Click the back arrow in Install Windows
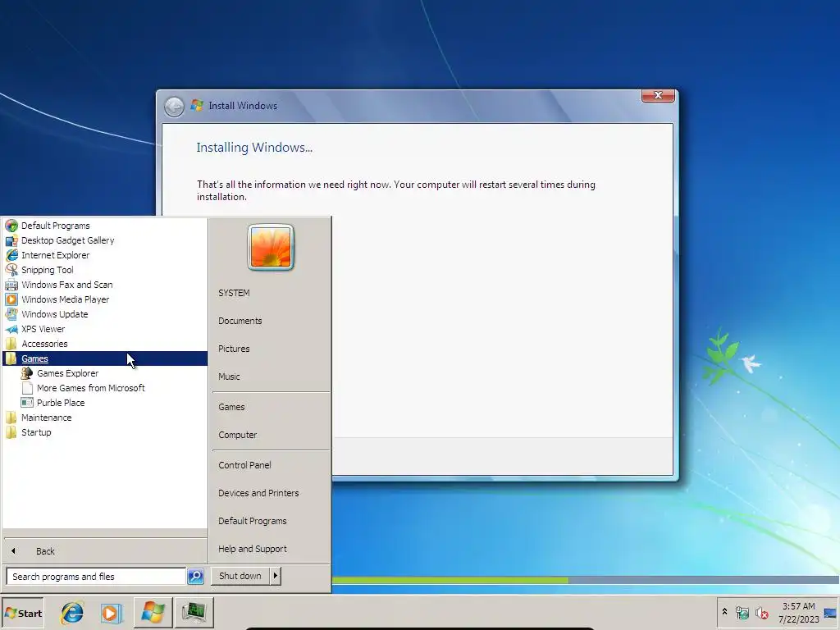The image size is (840, 630). [x=174, y=107]
